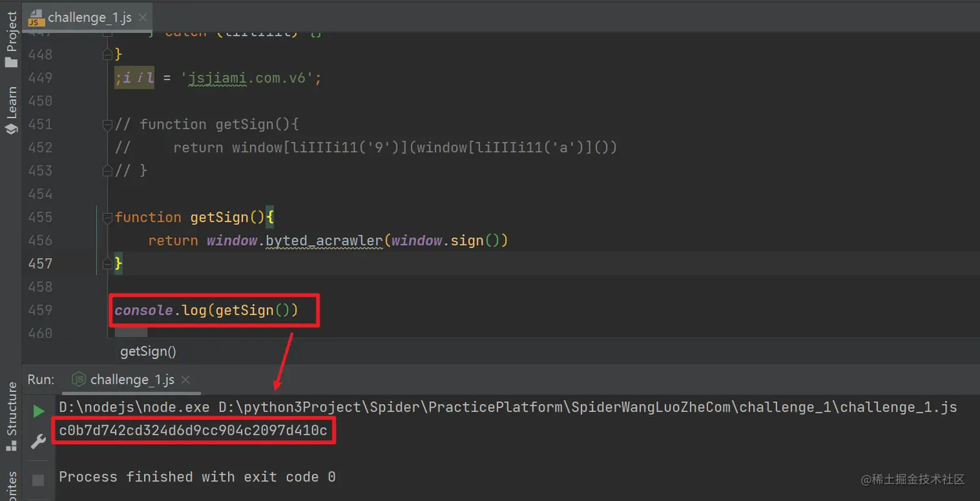Click 'Process finished with exit code 0'
Screen dimensions: 980x501
click(x=197, y=478)
